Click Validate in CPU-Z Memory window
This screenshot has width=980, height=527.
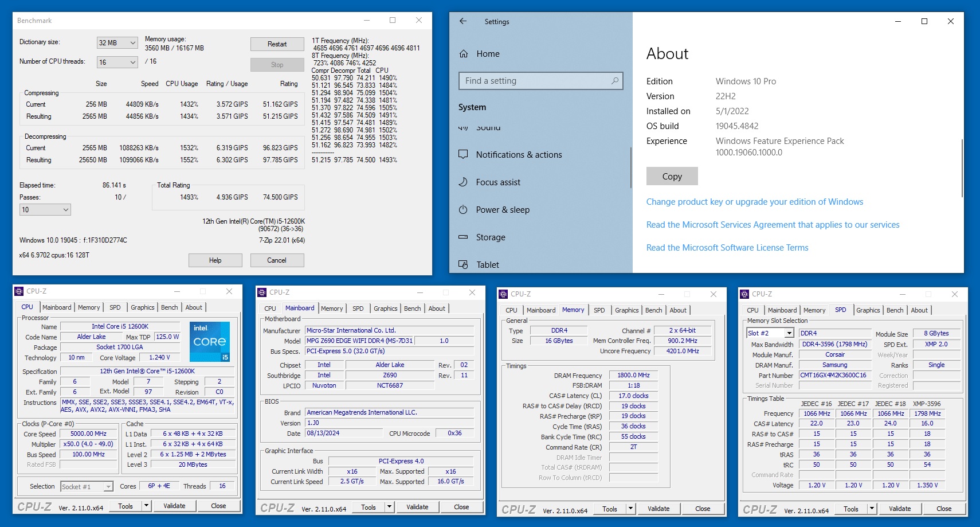click(x=658, y=509)
